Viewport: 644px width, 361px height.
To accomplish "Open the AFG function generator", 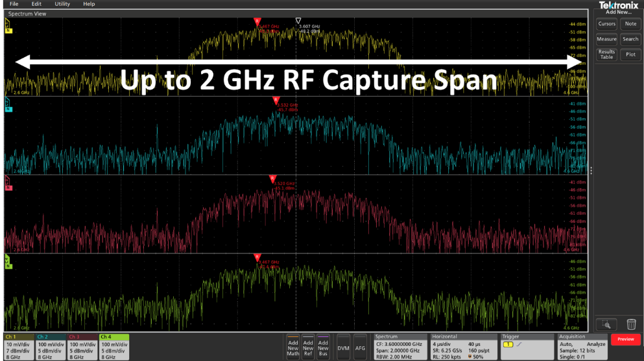I will [x=361, y=347].
